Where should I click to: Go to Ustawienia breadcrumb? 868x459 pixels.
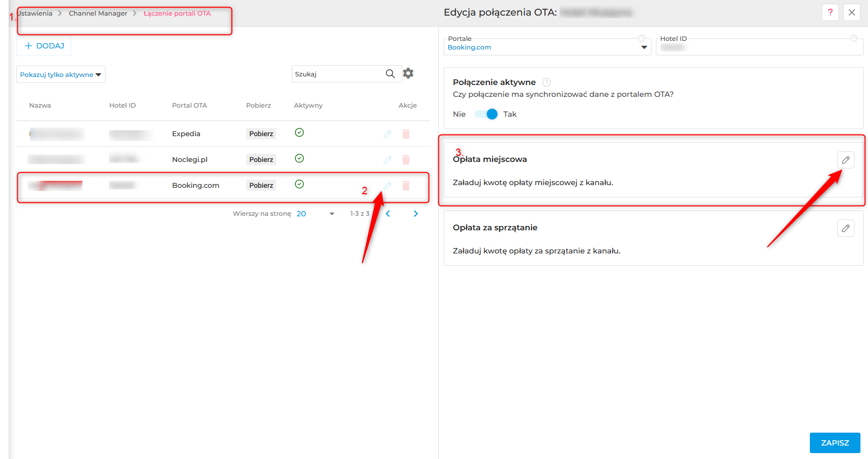(35, 13)
